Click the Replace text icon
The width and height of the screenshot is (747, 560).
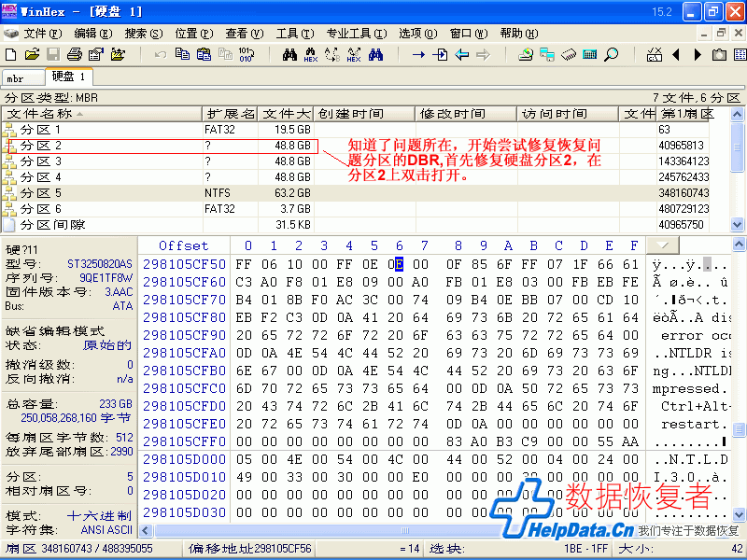pyautogui.click(x=332, y=54)
